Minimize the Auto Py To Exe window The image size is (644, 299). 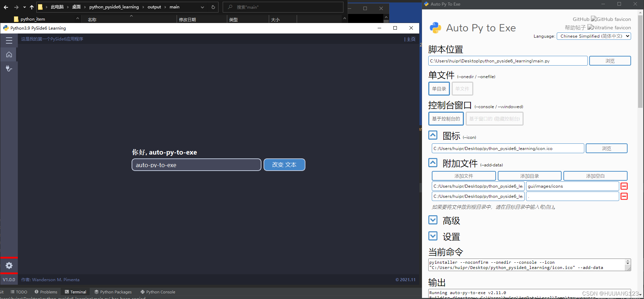point(603,4)
